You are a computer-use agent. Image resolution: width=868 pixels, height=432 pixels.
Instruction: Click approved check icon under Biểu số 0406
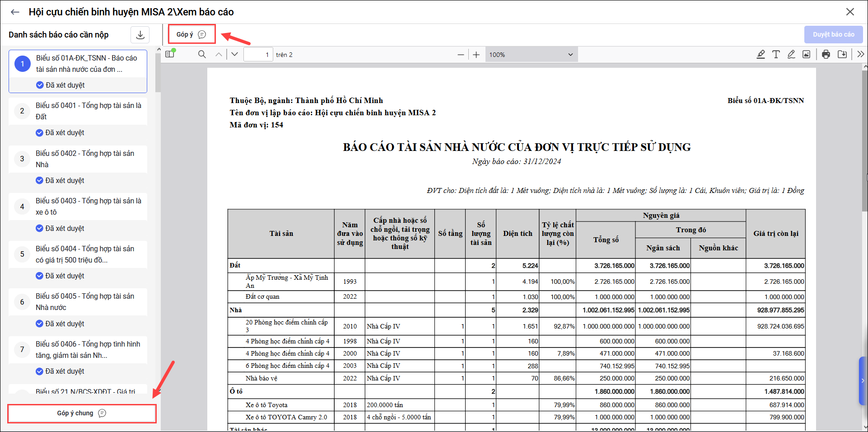[40, 371]
